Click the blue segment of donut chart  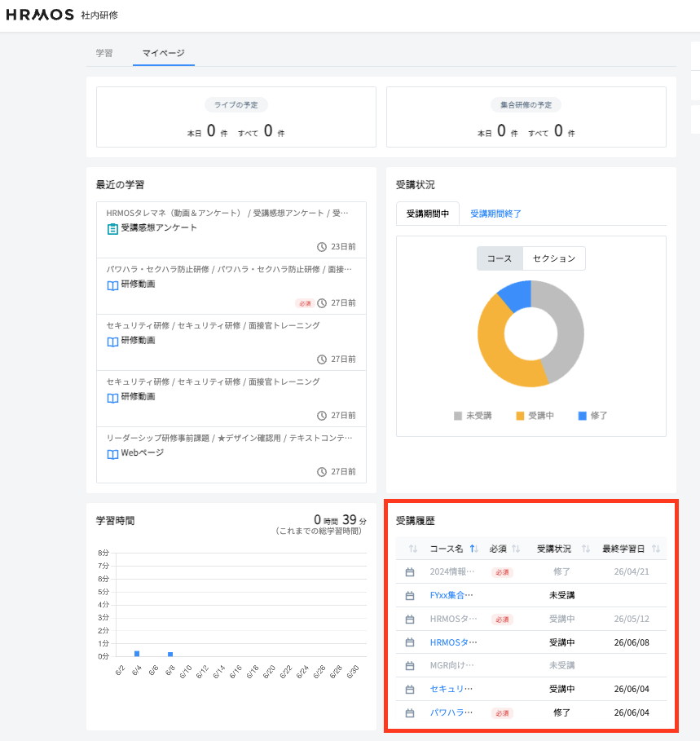point(518,294)
